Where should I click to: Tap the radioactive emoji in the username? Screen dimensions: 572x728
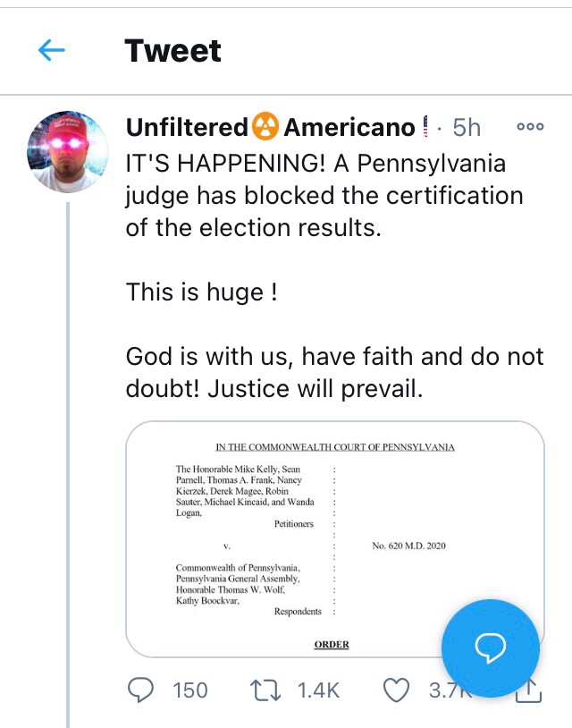pyautogui.click(x=266, y=128)
